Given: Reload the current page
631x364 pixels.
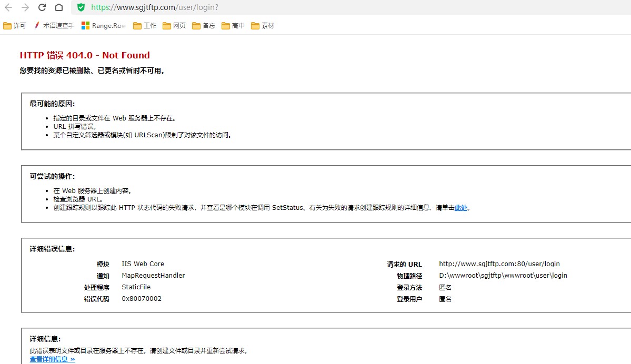Looking at the screenshot, I should pos(42,7).
